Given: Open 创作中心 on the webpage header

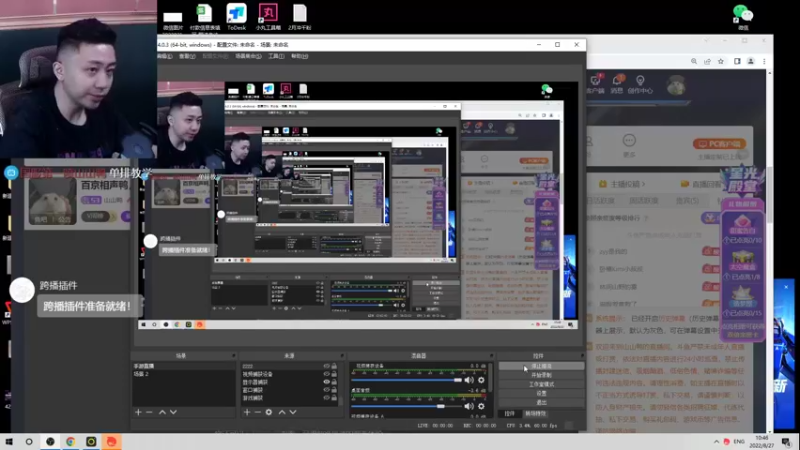Looking at the screenshot, I should [x=640, y=84].
